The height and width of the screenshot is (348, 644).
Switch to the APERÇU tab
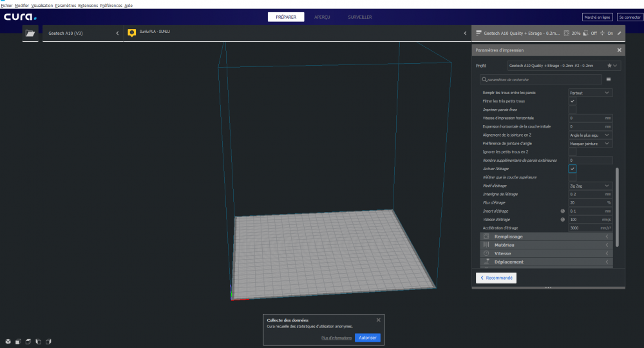322,17
